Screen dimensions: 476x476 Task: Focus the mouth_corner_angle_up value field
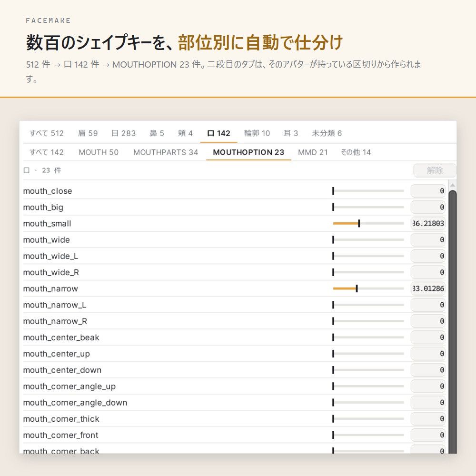pyautogui.click(x=428, y=386)
